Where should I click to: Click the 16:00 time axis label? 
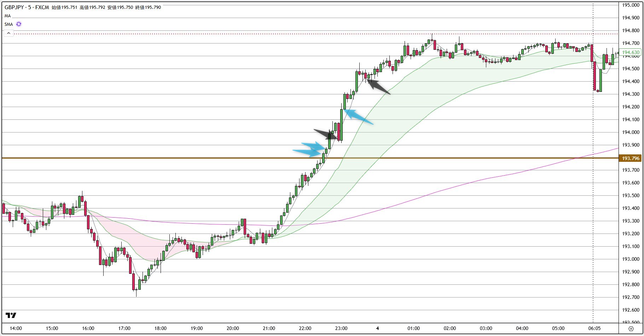point(88,328)
